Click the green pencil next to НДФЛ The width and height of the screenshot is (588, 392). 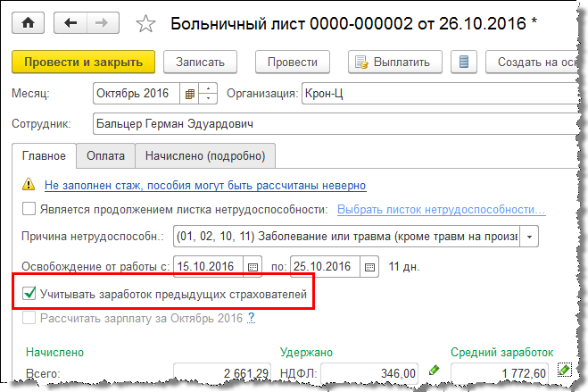434,371
